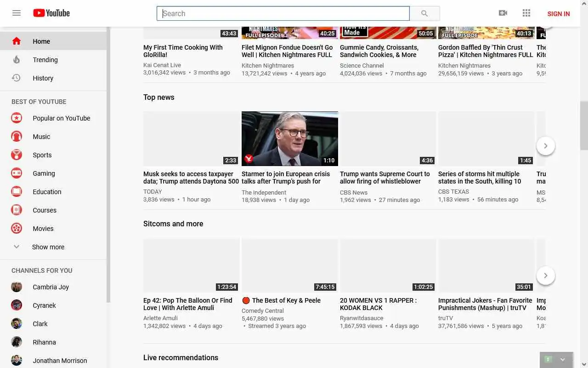Expand the bottom-right widget chevron

[563, 360]
